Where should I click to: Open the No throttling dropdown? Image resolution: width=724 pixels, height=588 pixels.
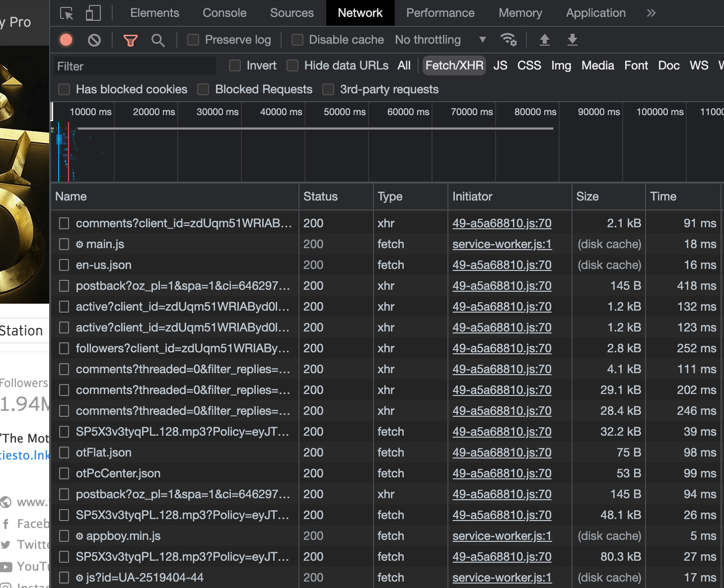coord(437,40)
